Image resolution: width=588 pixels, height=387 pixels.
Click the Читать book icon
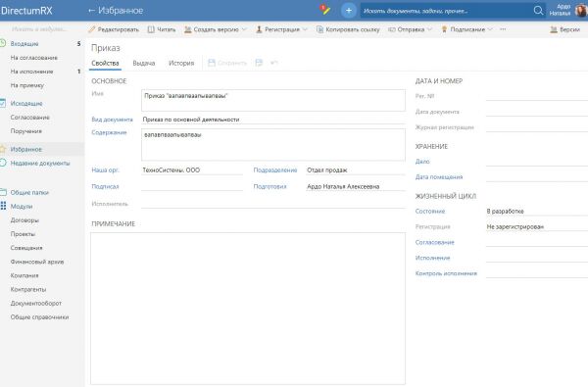click(151, 29)
